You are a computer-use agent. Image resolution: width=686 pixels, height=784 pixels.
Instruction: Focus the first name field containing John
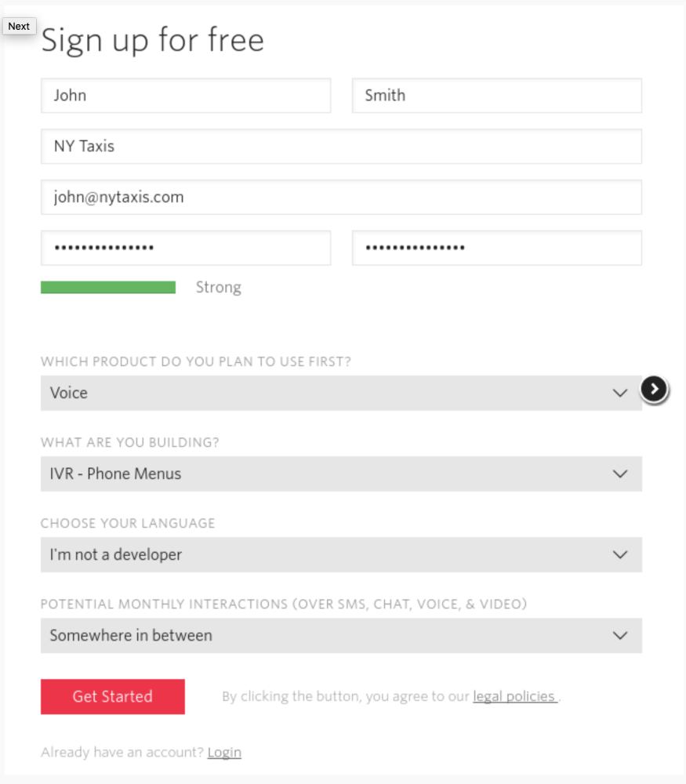coord(186,96)
